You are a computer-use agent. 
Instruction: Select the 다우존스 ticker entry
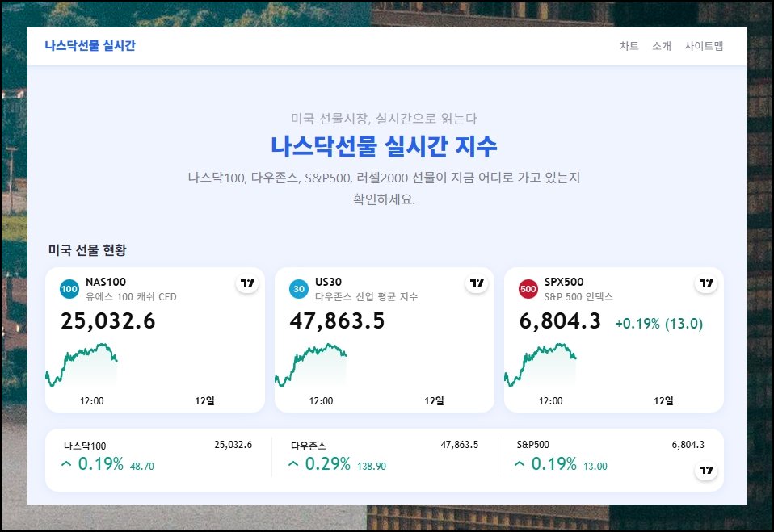point(385,456)
